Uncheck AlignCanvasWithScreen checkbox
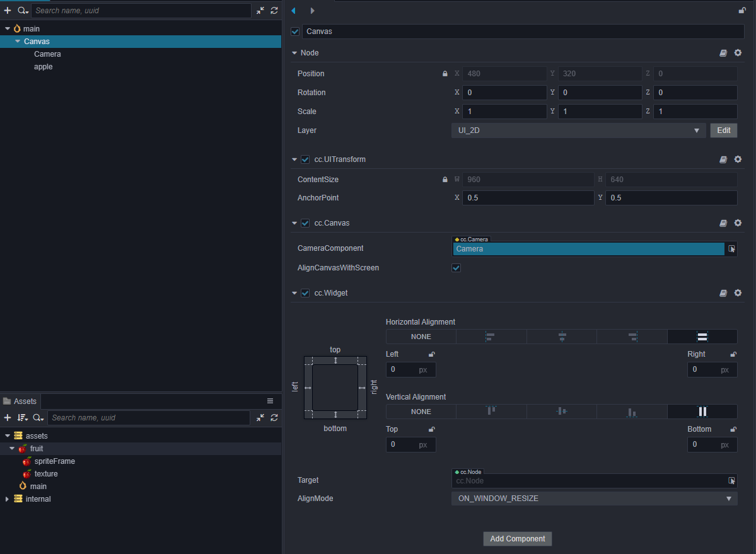This screenshot has height=554, width=756. point(456,268)
